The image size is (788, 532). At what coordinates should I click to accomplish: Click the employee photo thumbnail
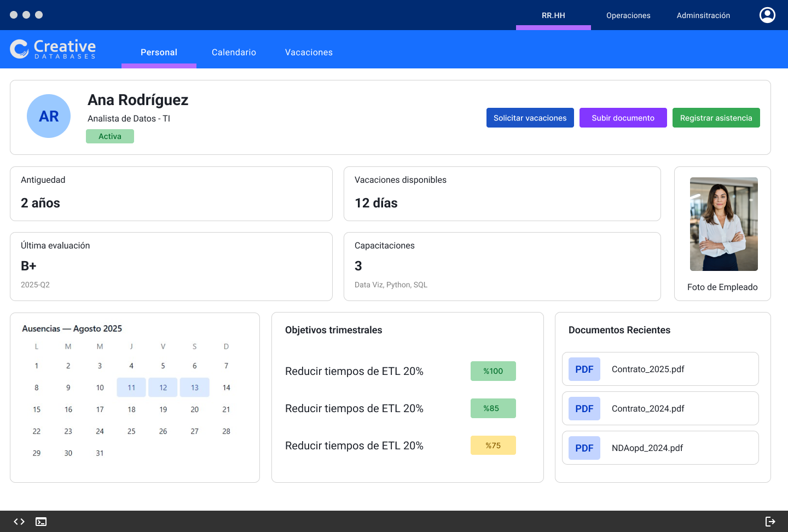coord(723,224)
